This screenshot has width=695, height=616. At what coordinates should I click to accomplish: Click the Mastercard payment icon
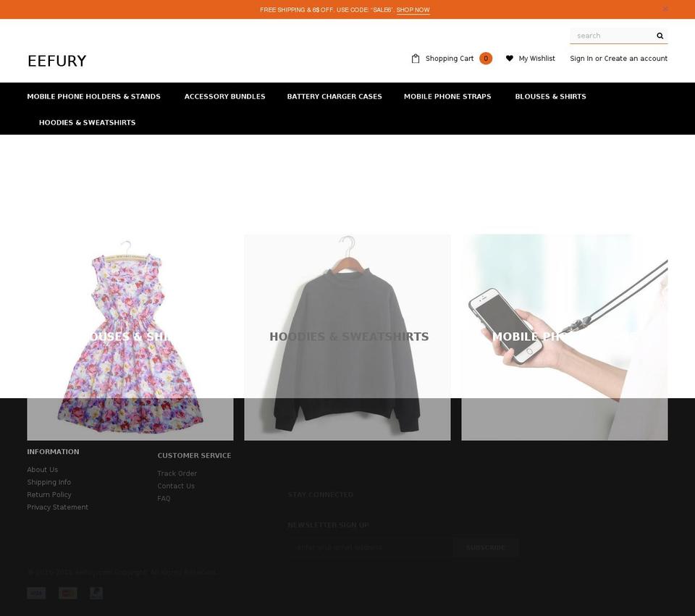(68, 593)
